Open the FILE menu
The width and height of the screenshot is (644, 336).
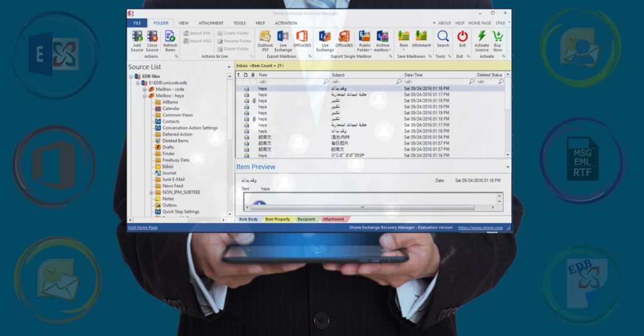click(x=137, y=23)
